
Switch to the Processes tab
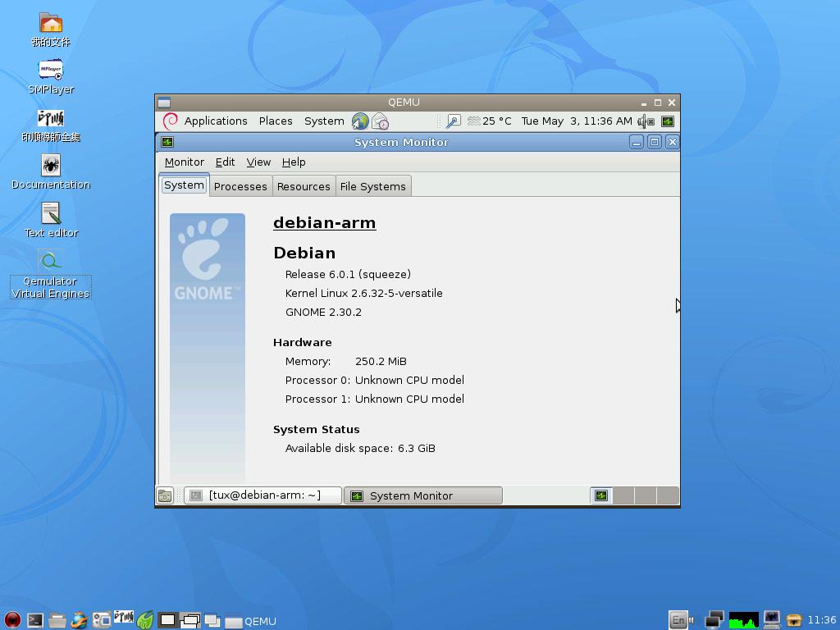tap(240, 186)
